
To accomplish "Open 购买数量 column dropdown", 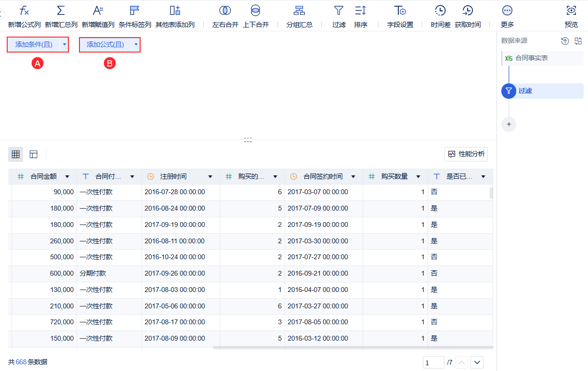I will click(x=418, y=177).
